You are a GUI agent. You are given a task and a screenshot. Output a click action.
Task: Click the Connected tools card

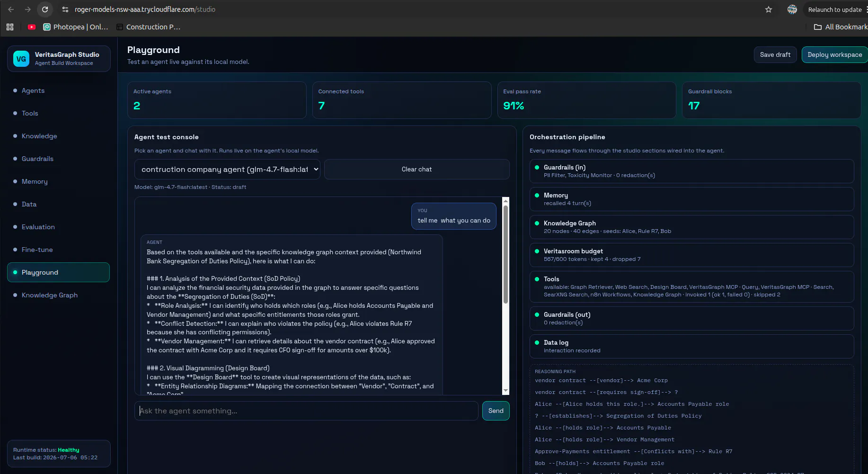(402, 100)
